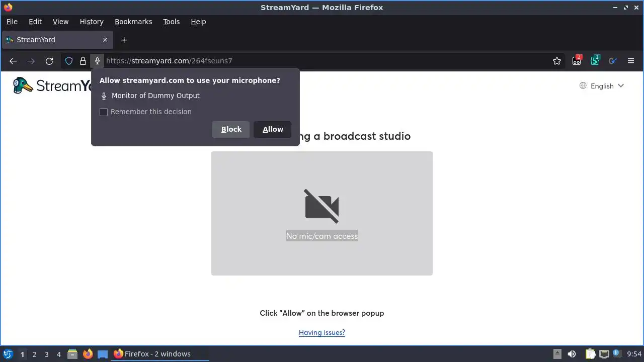Close the StreamYard tab

(105, 40)
